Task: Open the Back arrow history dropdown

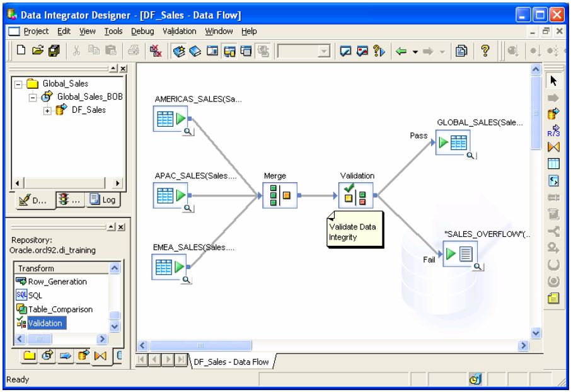Action: pyautogui.click(x=415, y=52)
